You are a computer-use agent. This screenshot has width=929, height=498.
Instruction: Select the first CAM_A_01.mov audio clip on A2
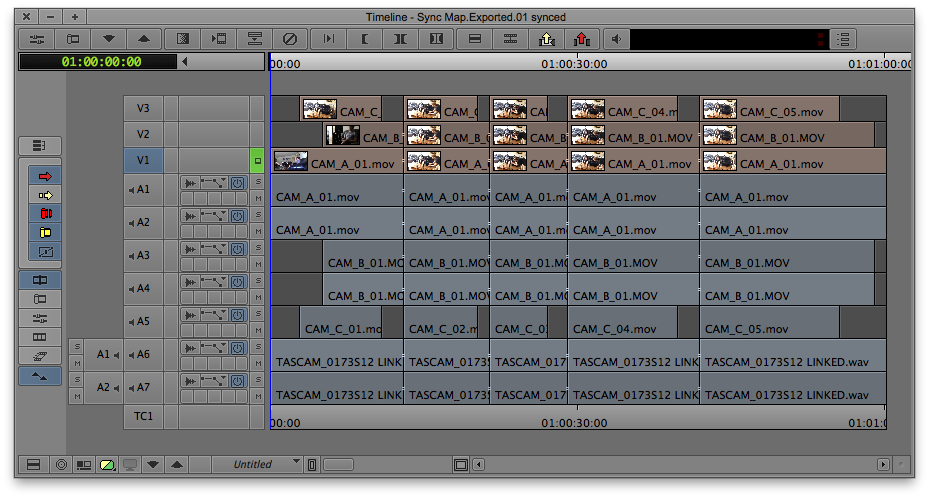[337, 223]
